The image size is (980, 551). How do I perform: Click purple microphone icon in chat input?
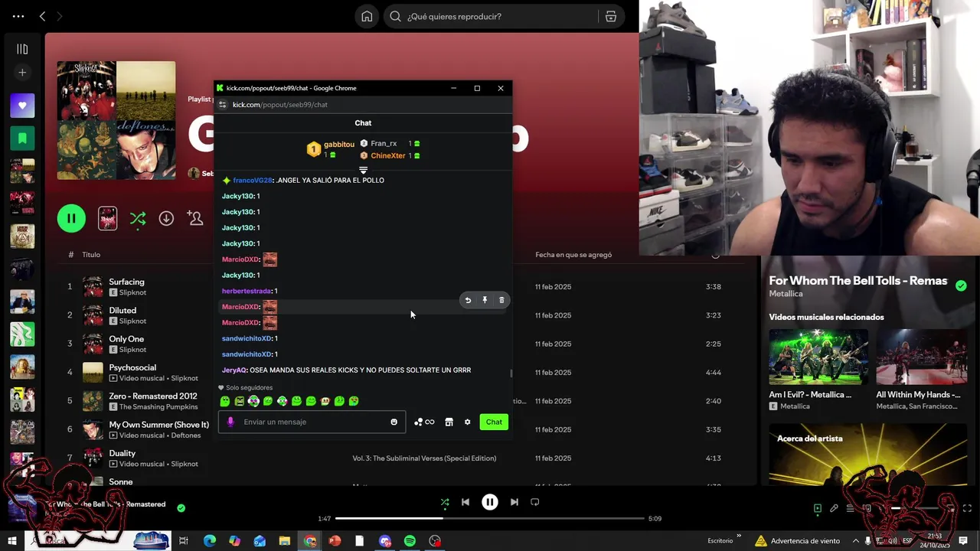pyautogui.click(x=230, y=422)
